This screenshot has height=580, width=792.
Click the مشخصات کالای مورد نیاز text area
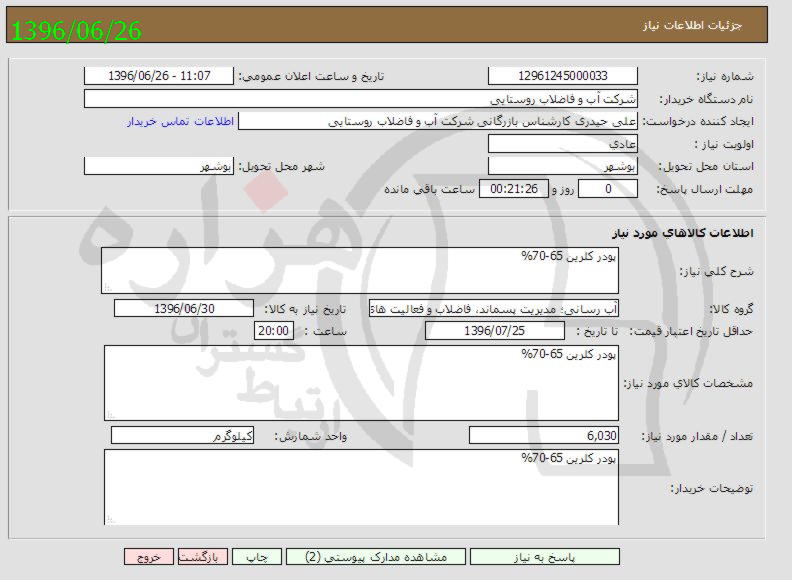pos(361,383)
